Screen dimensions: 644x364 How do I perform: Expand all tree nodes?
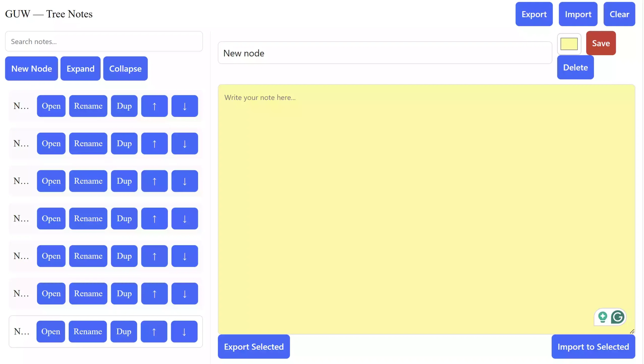[x=80, y=68]
